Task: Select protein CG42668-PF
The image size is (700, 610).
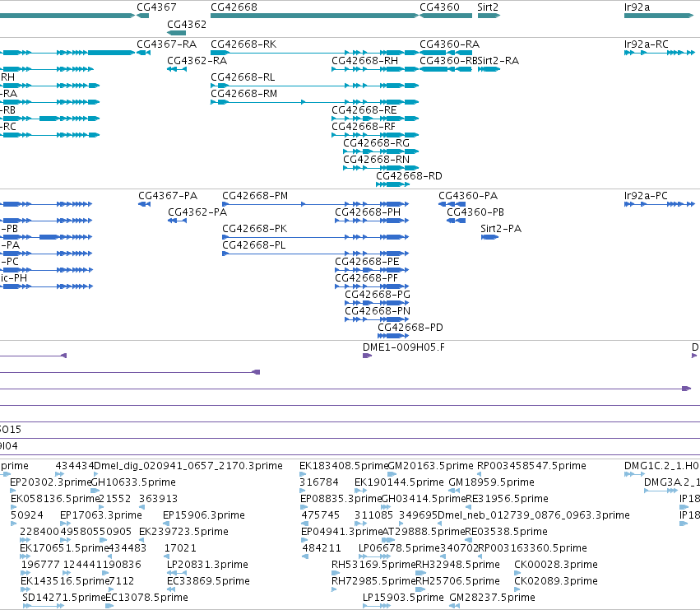Action: (x=372, y=286)
